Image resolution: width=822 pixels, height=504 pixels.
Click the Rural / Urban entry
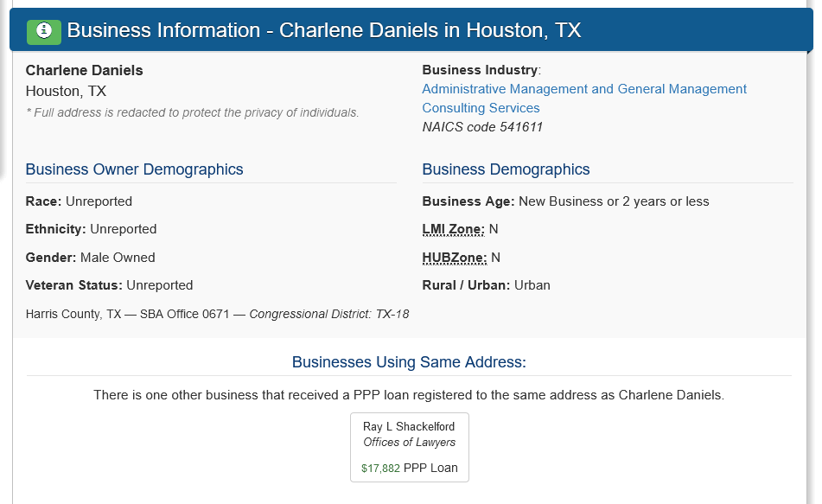pyautogui.click(x=486, y=285)
